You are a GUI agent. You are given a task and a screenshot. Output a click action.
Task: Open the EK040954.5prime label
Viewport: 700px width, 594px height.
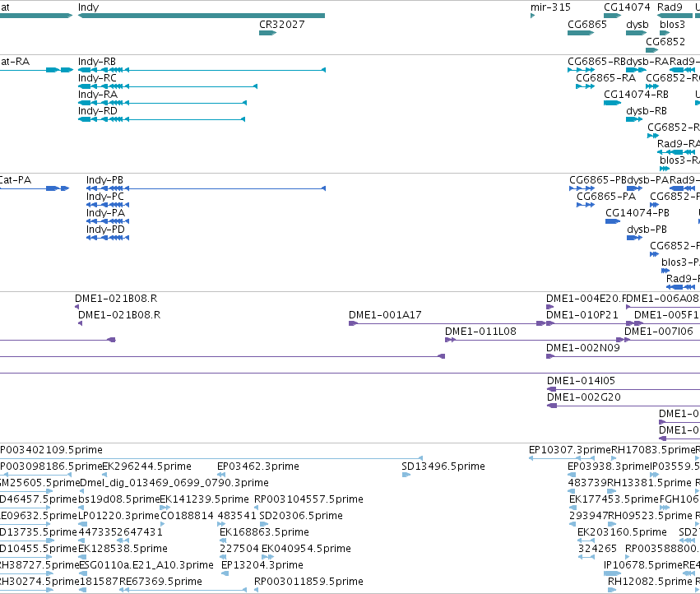306,549
